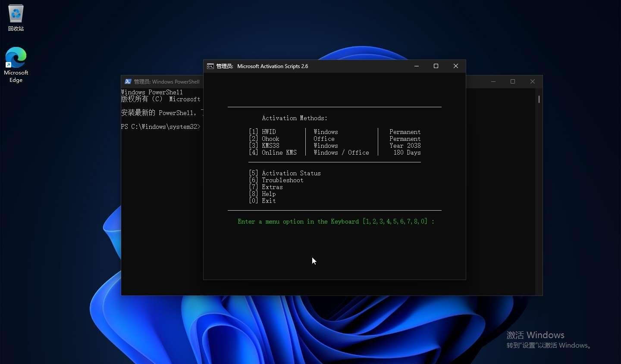621x364 pixels.
Task: Click the cmd icon in Activation Scripts title bar
Action: pos(210,66)
